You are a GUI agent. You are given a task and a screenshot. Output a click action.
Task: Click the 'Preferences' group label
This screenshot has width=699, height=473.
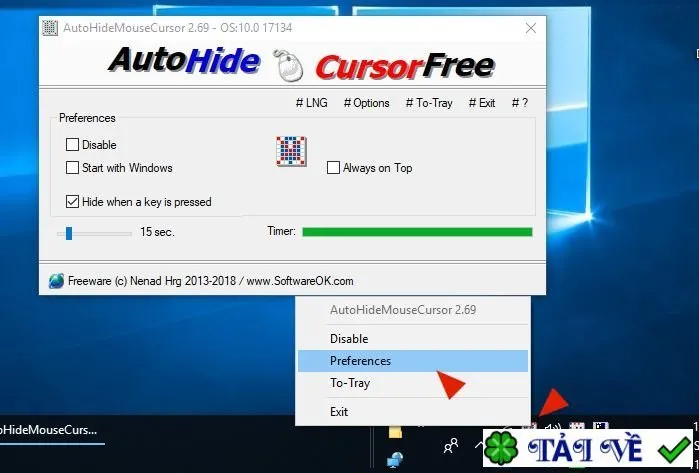[x=87, y=118]
